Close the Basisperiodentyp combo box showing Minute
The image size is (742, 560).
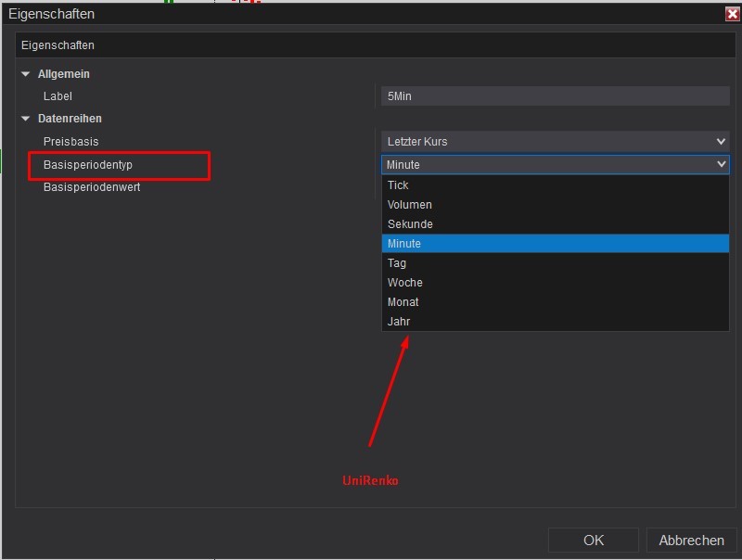coord(555,165)
